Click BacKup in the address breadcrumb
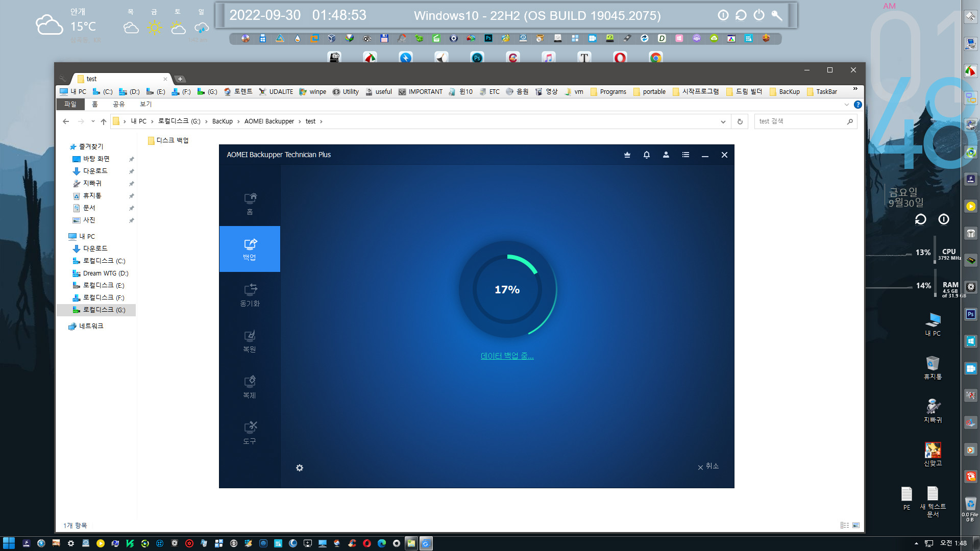Image resolution: width=980 pixels, height=551 pixels. 222,121
